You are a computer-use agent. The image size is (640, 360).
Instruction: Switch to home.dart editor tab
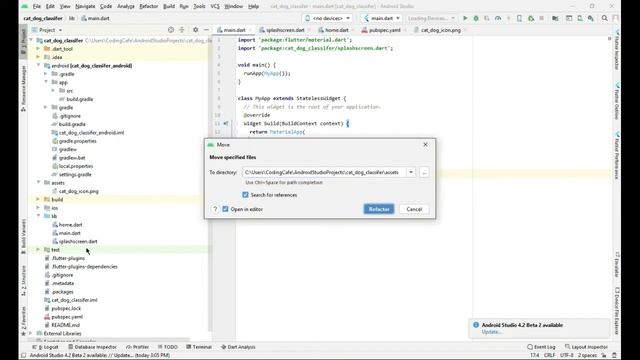tap(336, 30)
